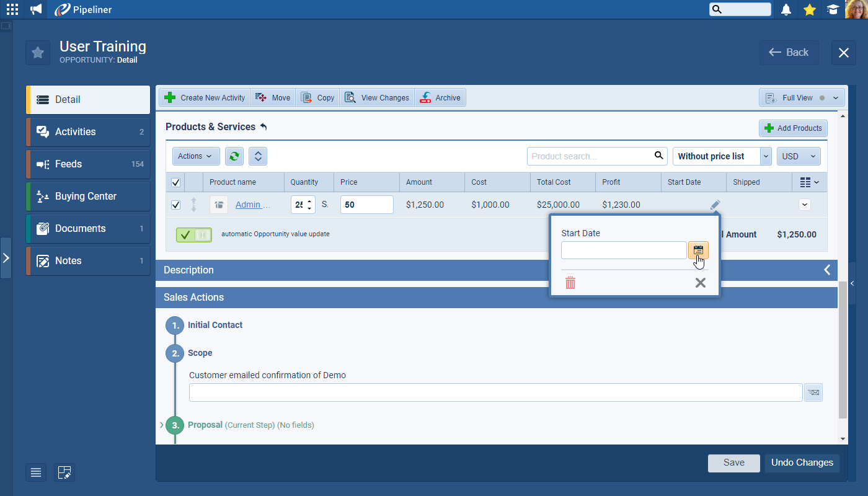The width and height of the screenshot is (868, 496).
Task: Click the Start Date input field
Action: 623,250
